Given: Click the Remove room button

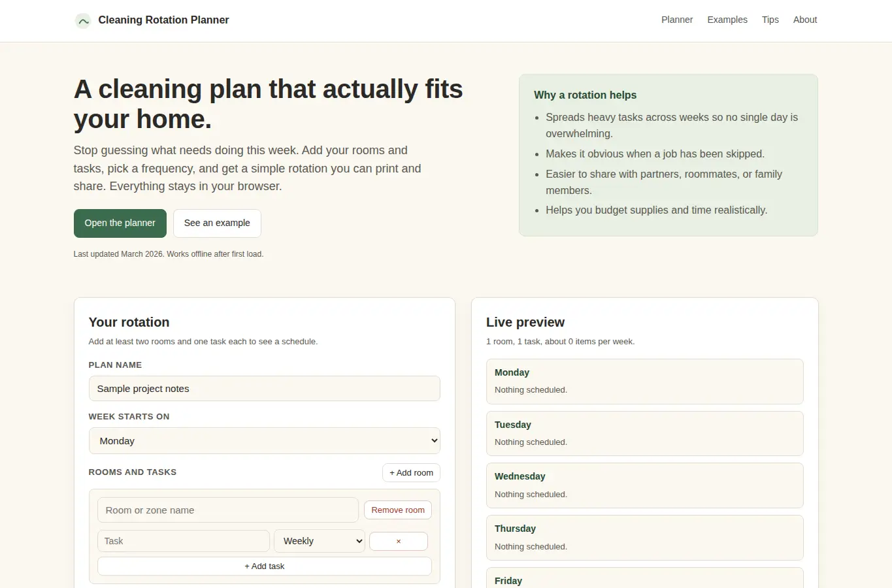Looking at the screenshot, I should (398, 510).
